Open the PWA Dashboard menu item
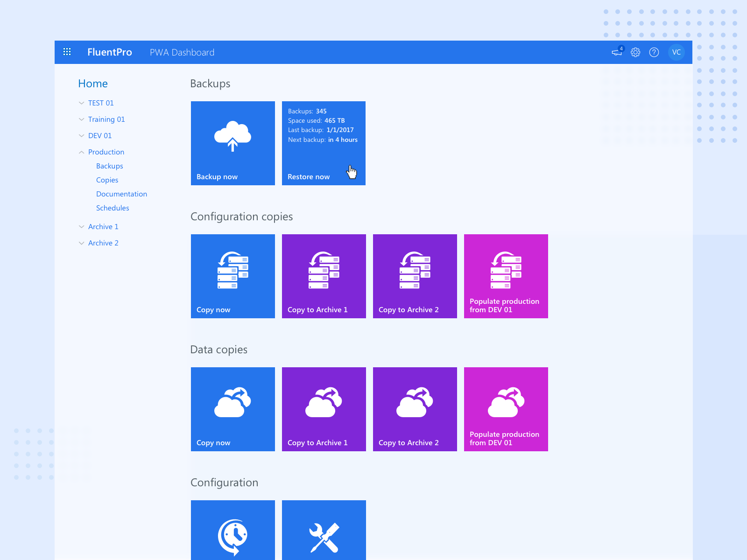The image size is (747, 560). point(182,52)
